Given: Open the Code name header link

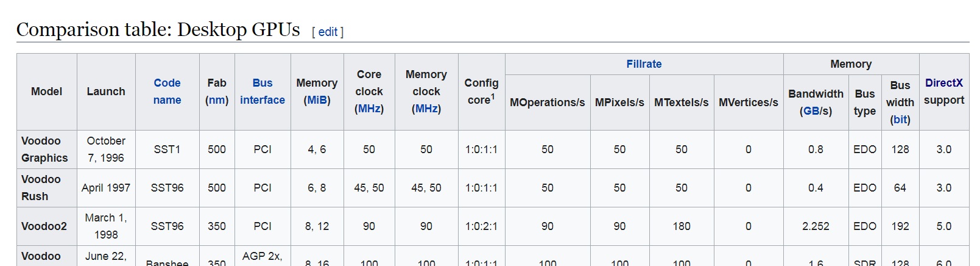Looking at the screenshot, I should coord(167,92).
